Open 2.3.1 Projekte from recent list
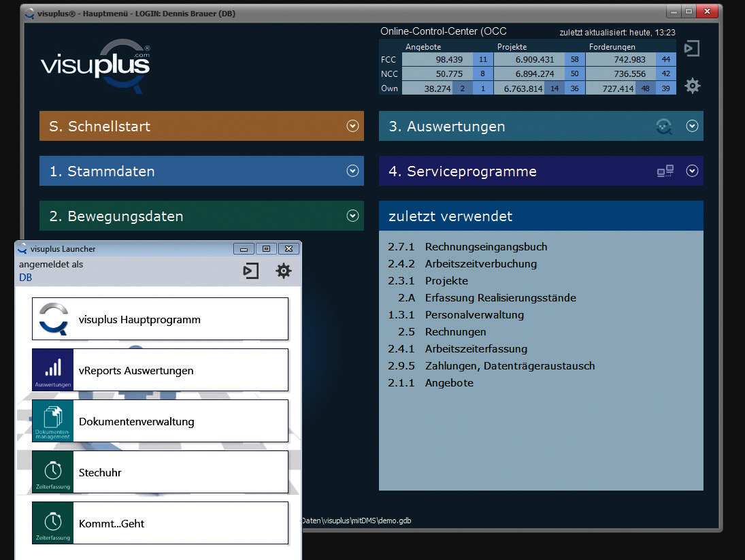745x560 pixels. pos(428,281)
